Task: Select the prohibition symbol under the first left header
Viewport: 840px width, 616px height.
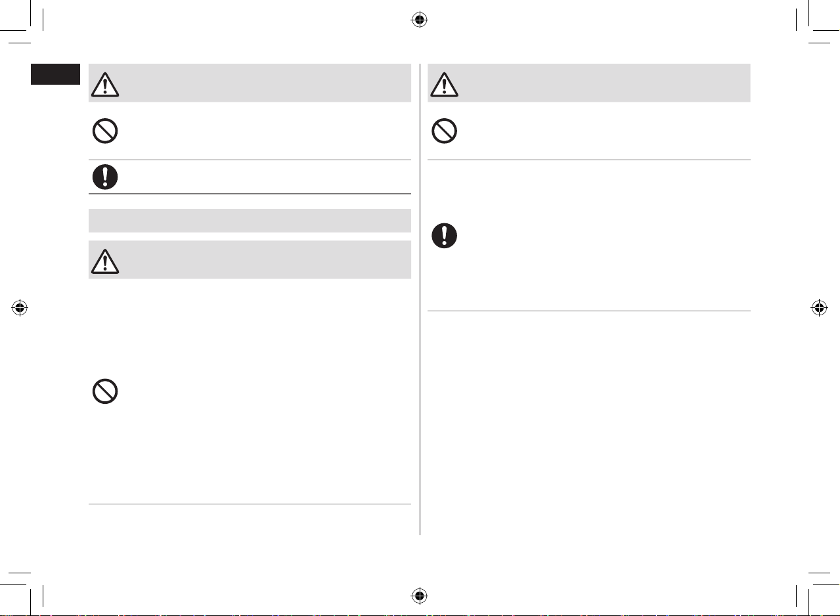Action: (105, 131)
